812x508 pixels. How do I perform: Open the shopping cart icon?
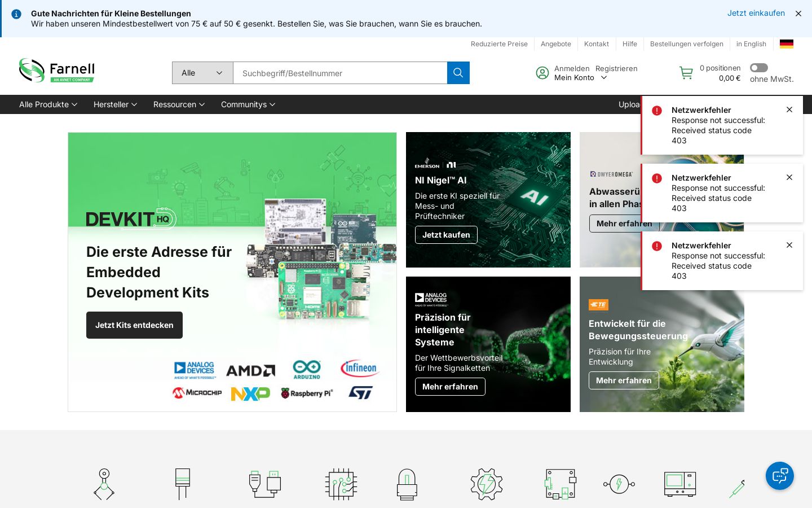tap(686, 73)
